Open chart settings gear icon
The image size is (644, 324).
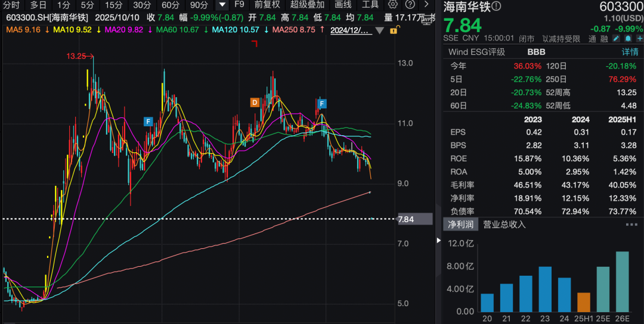tap(394, 5)
